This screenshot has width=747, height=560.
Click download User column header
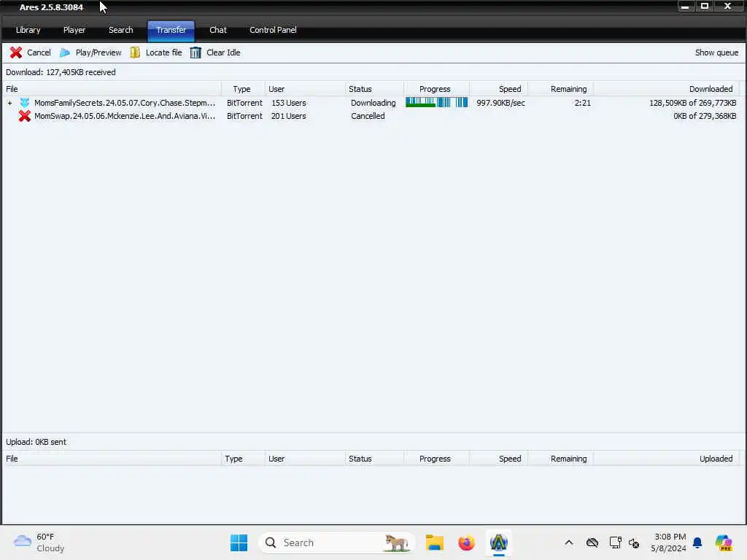point(305,89)
